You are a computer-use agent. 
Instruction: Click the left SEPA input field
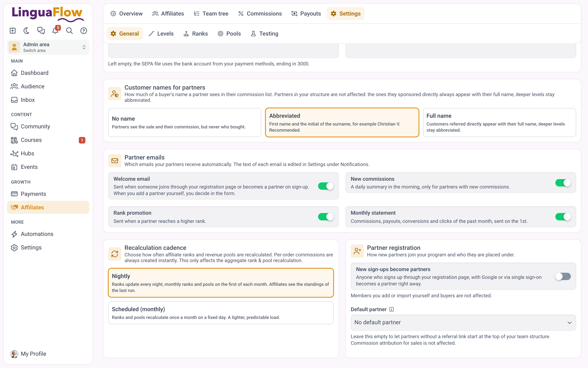point(223,51)
